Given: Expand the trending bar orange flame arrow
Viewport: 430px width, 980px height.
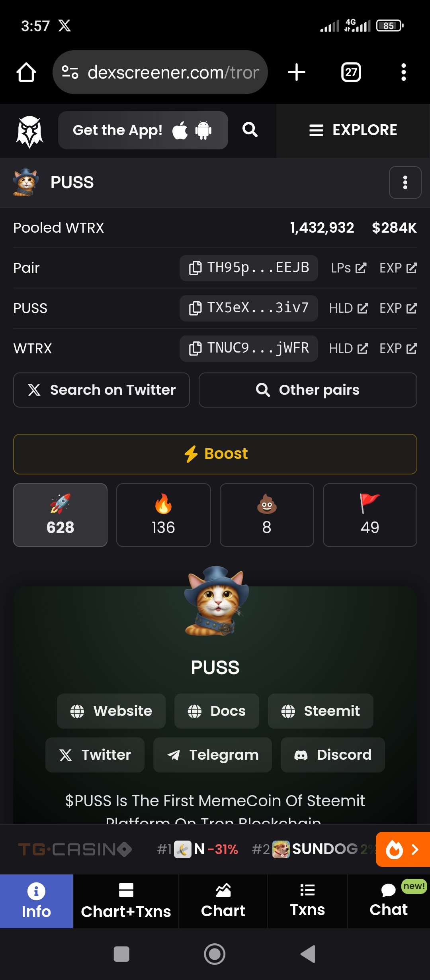Looking at the screenshot, I should pos(403,849).
